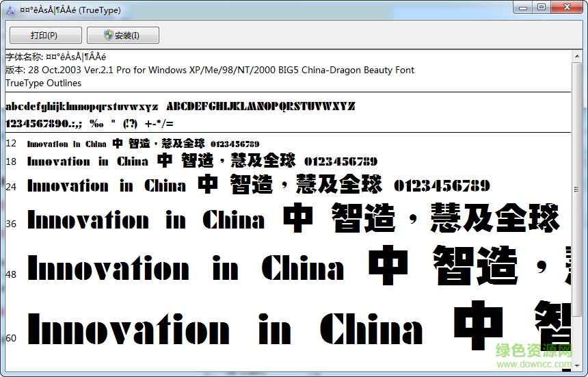Click the lowercase alphabet sample abcdefghijklmnopqrstuvwxyz
The width and height of the screenshot is (588, 377).
click(x=82, y=107)
